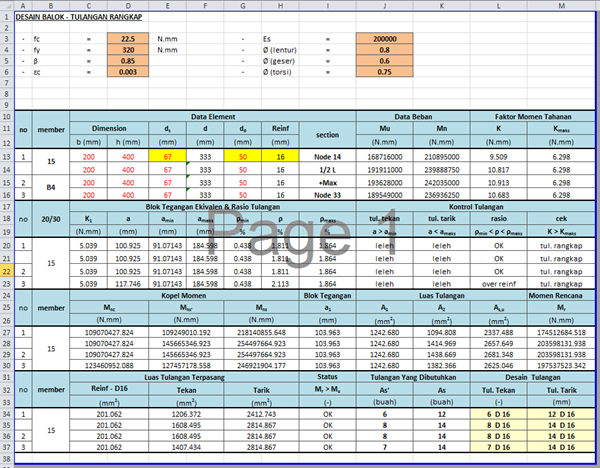Click value 127457178.558
Viewport: 600px width, 468px height.
click(x=186, y=365)
